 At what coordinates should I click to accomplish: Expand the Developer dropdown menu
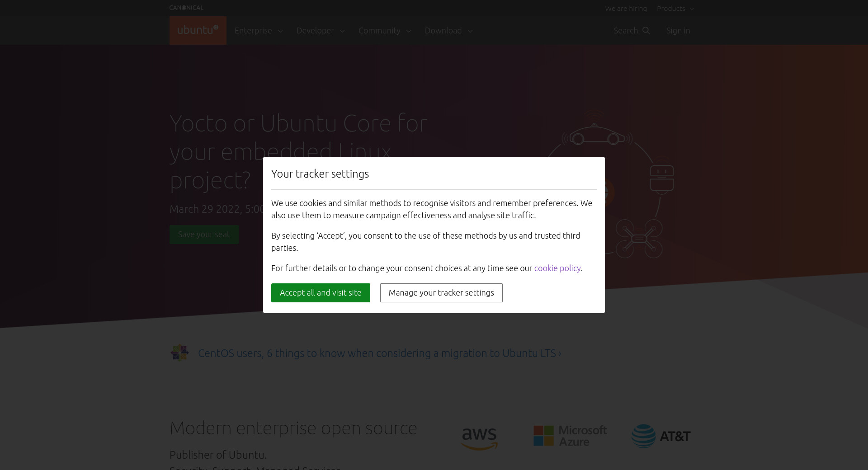(321, 31)
